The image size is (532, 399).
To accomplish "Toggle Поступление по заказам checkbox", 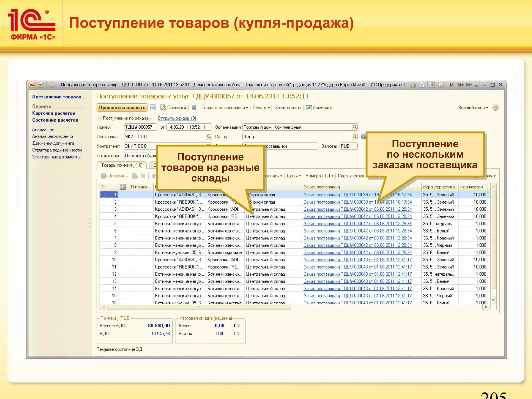I will [x=99, y=118].
